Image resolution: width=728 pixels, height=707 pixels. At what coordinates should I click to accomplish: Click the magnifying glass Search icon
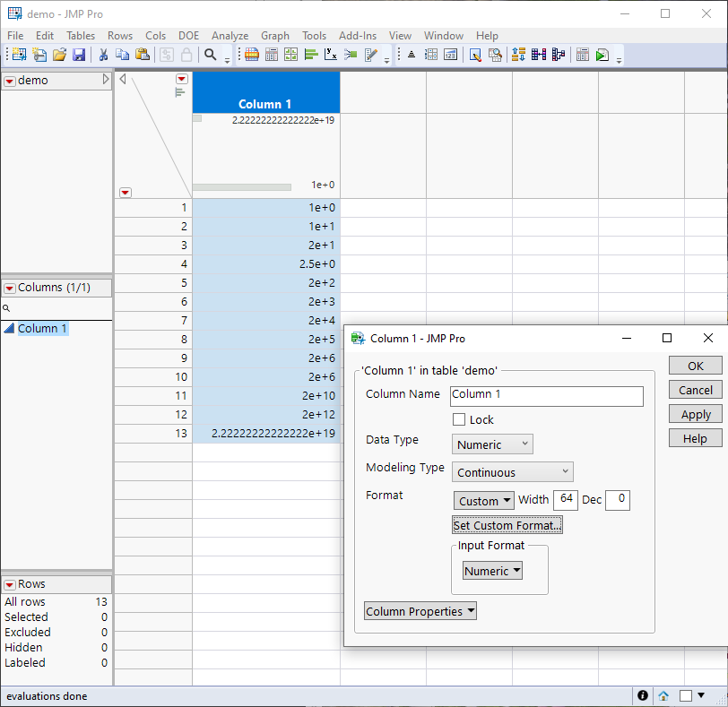coord(211,55)
